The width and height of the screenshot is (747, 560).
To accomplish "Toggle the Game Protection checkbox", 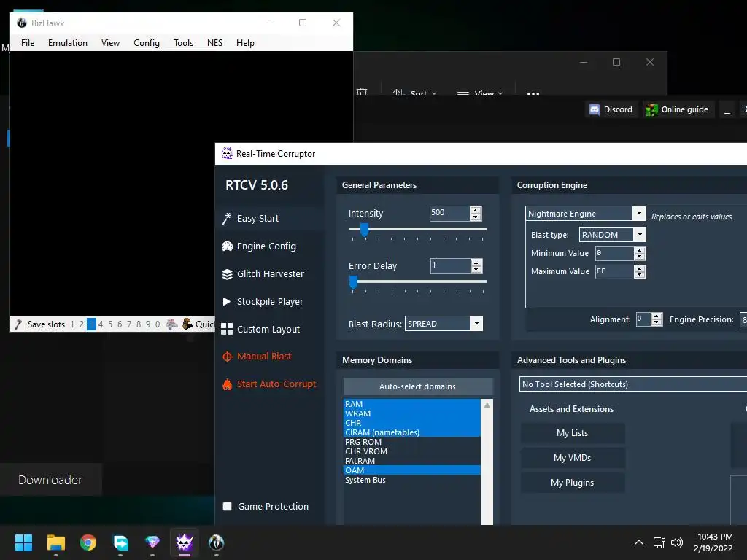I will click(x=228, y=506).
